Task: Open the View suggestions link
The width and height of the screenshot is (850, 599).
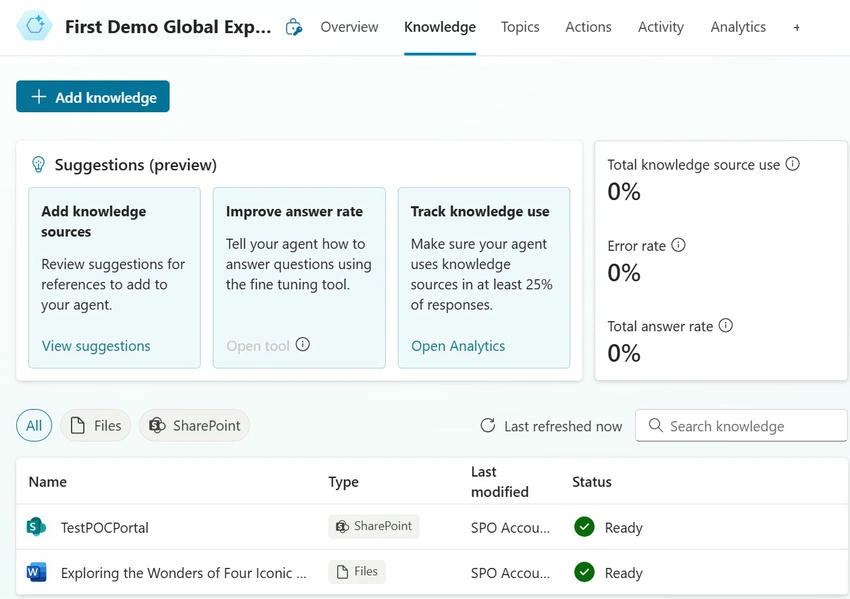Action: pos(96,346)
